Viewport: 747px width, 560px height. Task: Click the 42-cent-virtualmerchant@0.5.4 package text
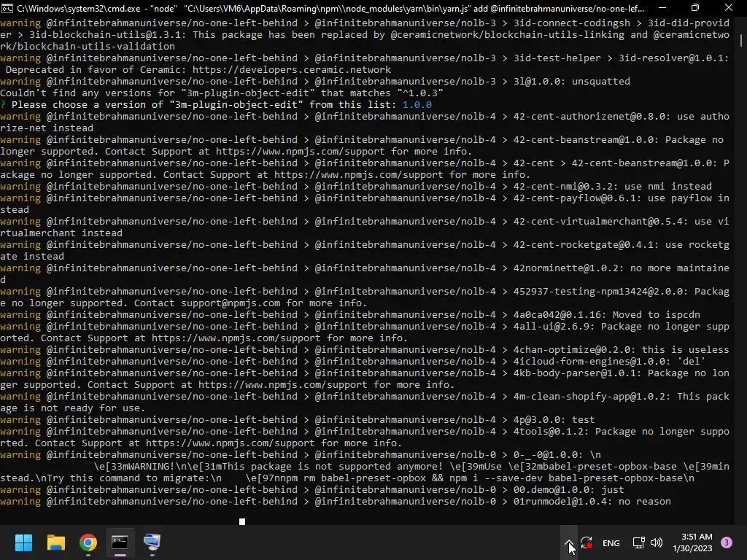click(598, 222)
